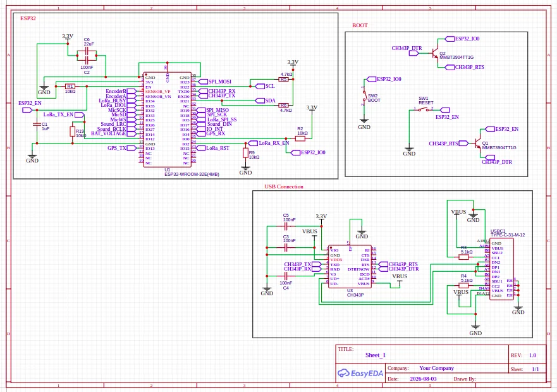
Task: Click the EasyEDA logo in title block
Action: click(x=360, y=373)
